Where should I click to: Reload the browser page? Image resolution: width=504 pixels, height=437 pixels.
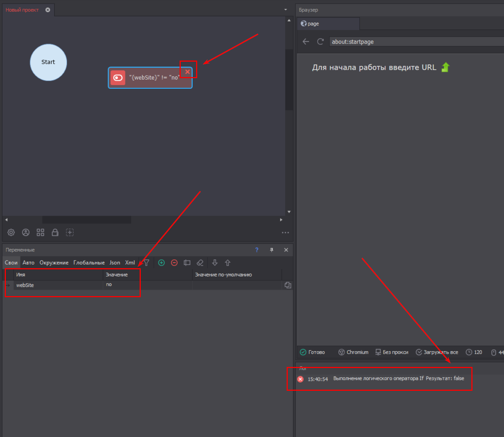320,41
